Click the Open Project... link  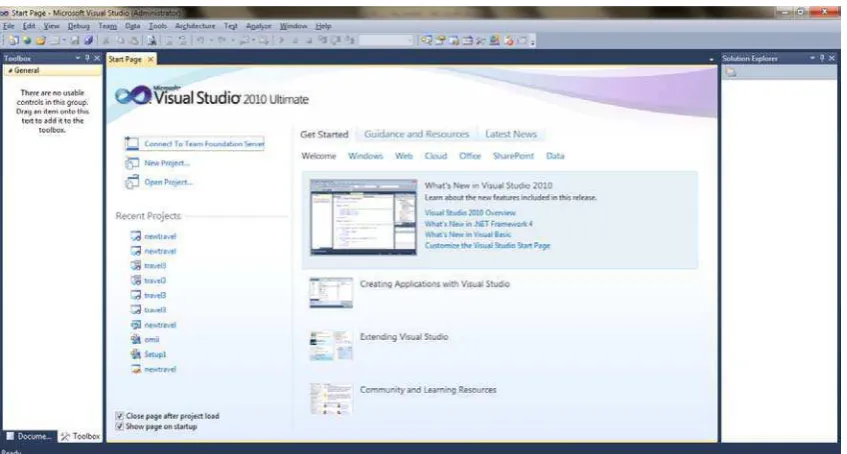[x=169, y=182]
